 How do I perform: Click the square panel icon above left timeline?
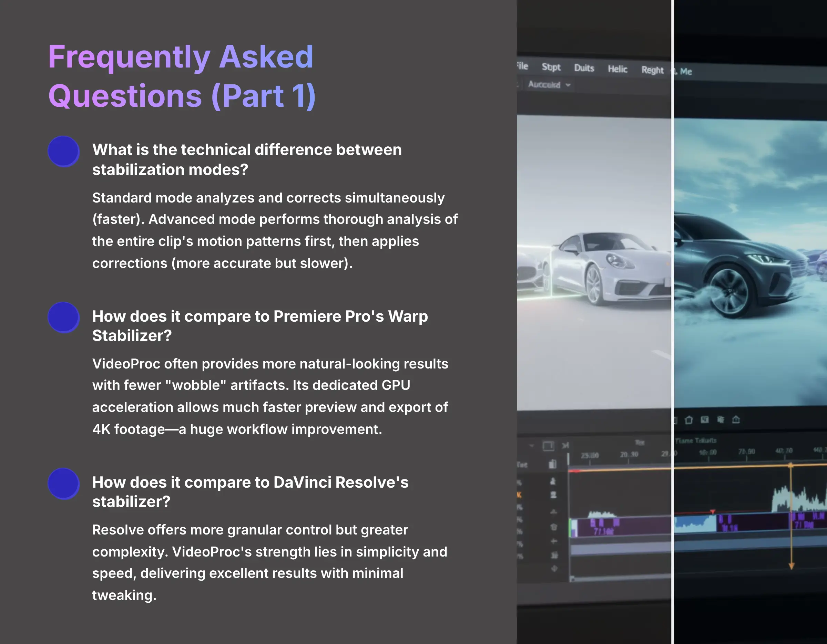pyautogui.click(x=548, y=446)
